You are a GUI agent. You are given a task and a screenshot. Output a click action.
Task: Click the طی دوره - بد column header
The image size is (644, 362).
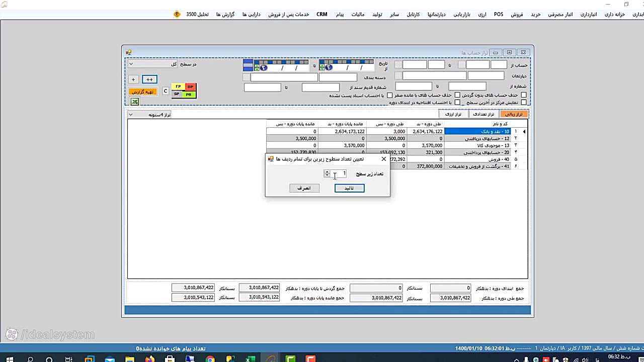click(426, 124)
